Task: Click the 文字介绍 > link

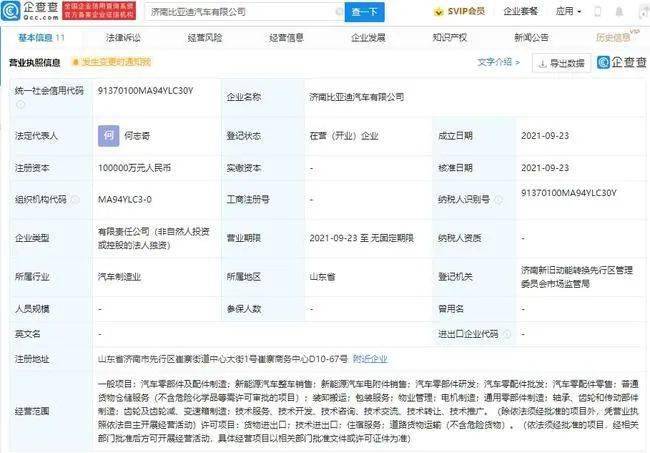Action: (x=499, y=62)
